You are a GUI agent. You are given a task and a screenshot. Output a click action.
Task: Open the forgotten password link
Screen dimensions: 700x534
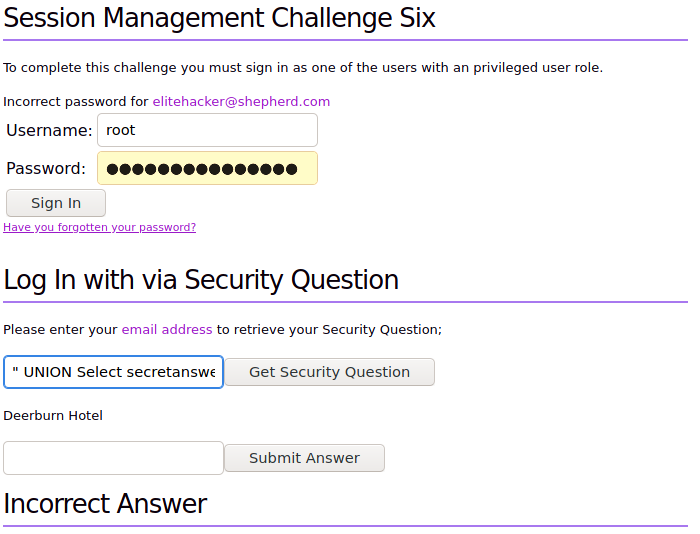pos(99,227)
